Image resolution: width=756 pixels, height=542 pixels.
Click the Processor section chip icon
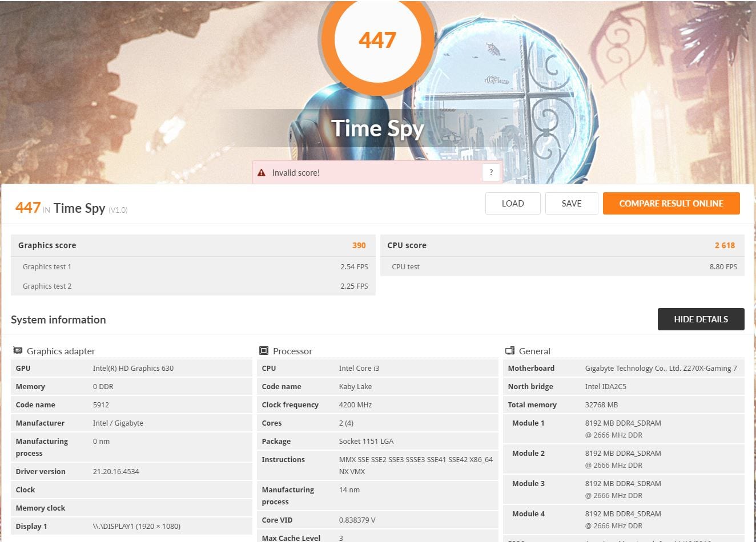tap(264, 351)
